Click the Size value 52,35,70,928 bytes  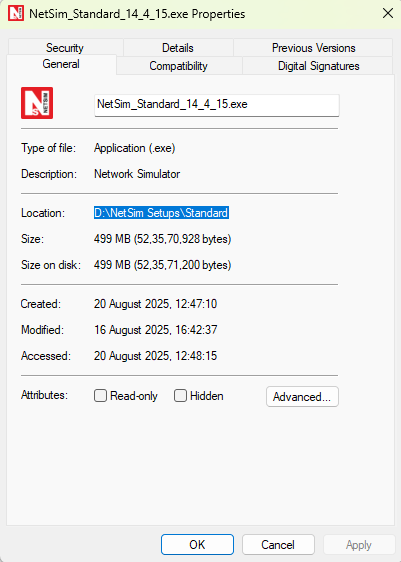(x=162, y=239)
